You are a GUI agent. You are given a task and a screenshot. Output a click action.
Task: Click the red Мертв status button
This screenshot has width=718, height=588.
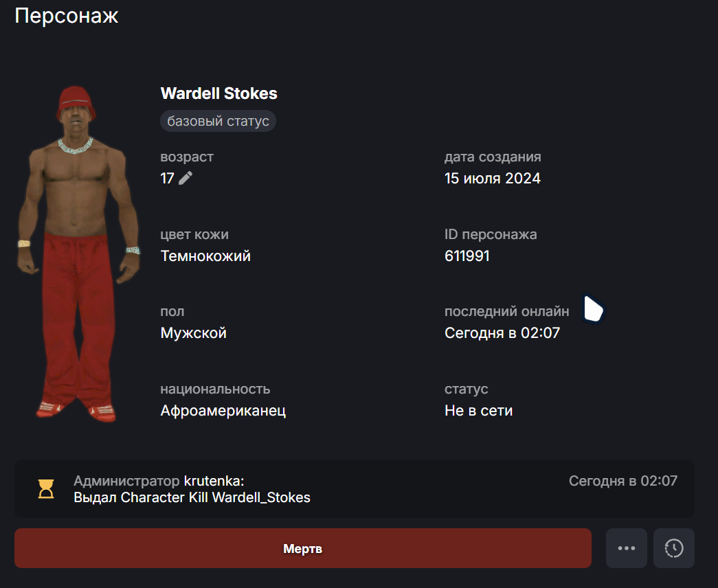coord(303,548)
